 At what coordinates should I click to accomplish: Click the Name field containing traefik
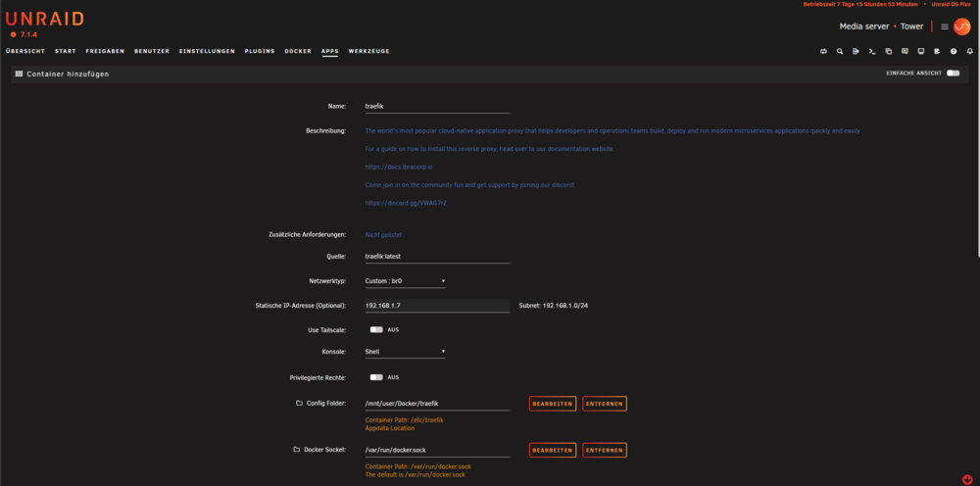pos(437,106)
